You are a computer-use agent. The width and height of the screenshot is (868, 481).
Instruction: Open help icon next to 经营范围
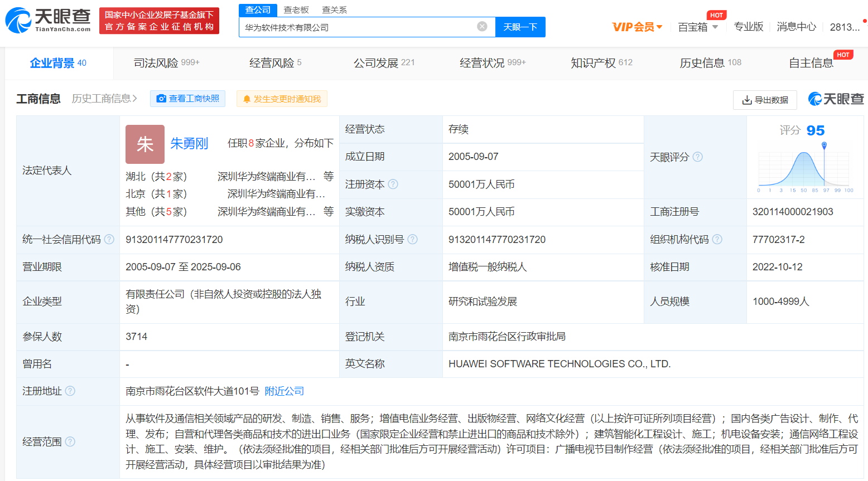(x=70, y=441)
